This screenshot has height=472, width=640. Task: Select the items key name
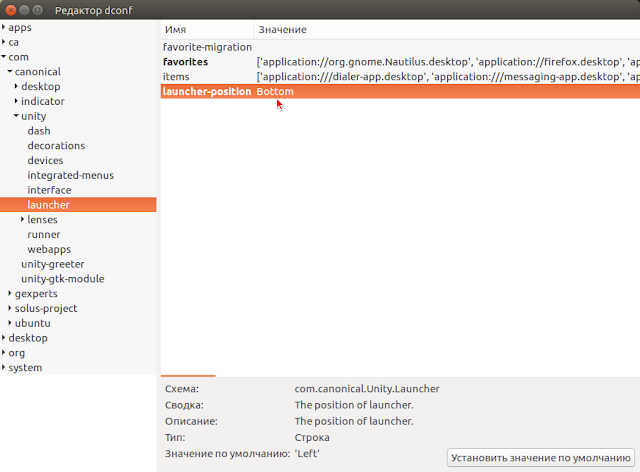tap(176, 76)
